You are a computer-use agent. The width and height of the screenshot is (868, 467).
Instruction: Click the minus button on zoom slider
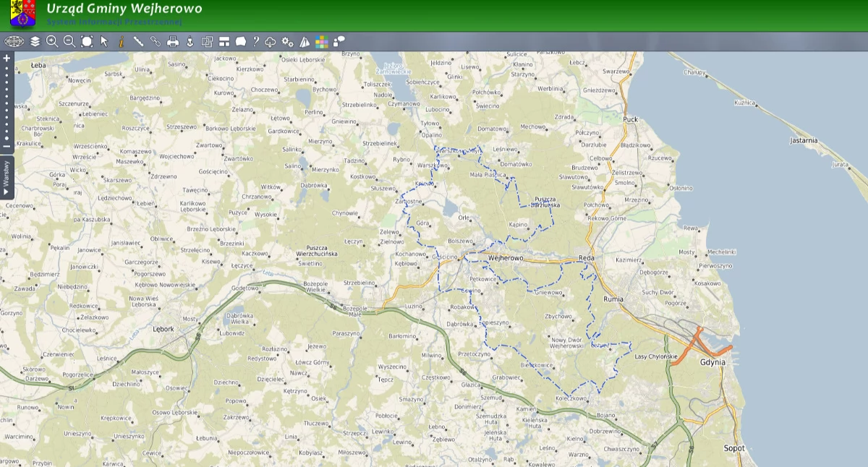pos(7,147)
